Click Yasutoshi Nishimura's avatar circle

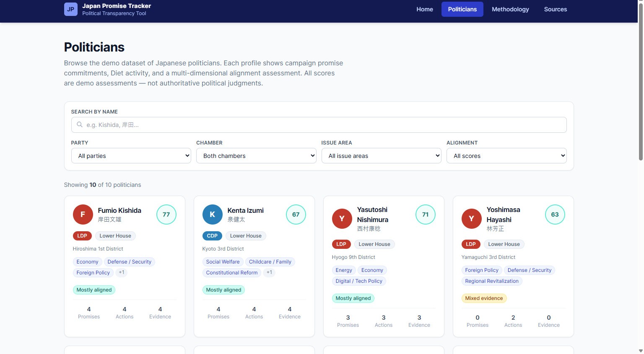[342, 218]
